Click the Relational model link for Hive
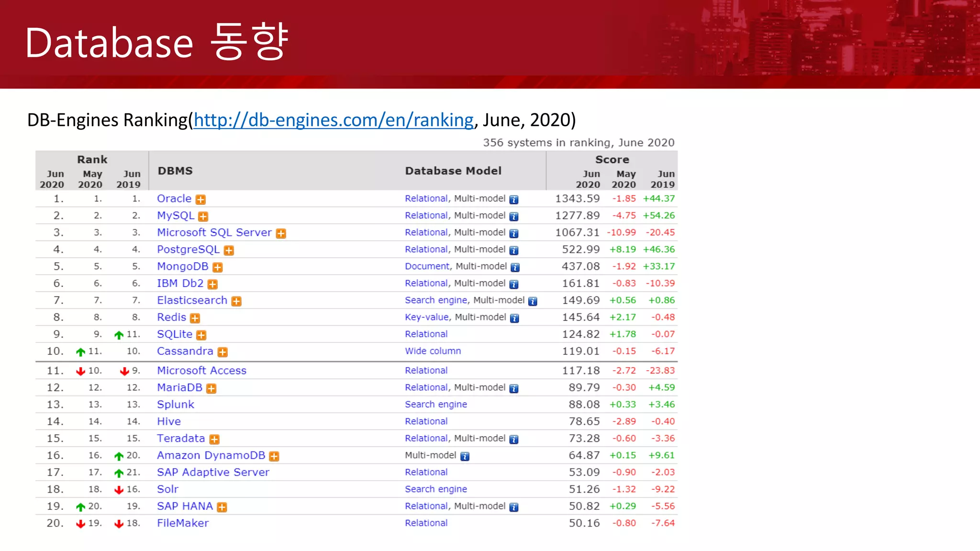The width and height of the screenshot is (980, 551). click(x=426, y=421)
